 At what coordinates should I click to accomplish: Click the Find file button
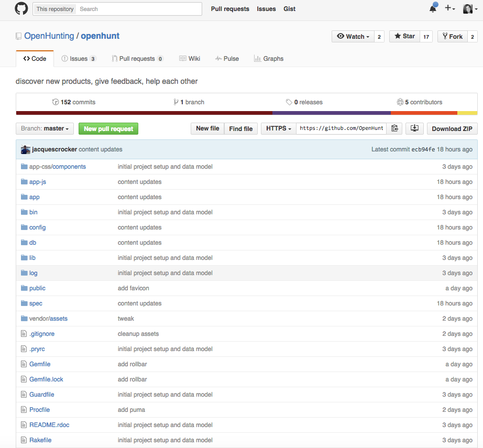click(x=241, y=128)
